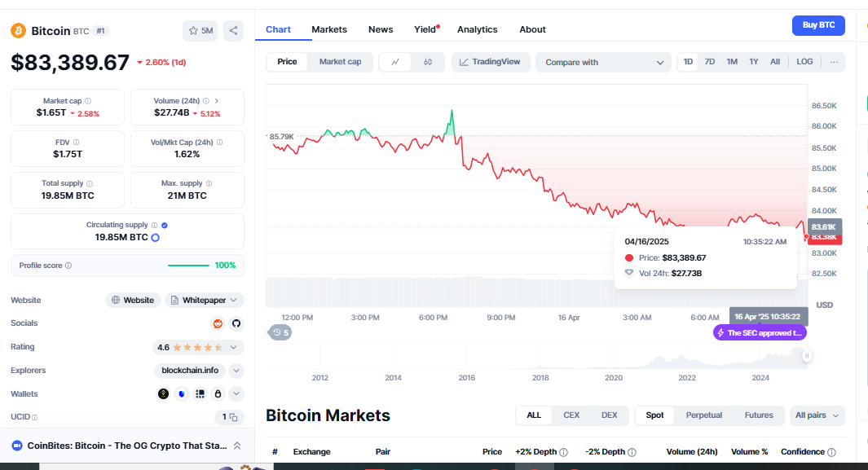Image resolution: width=868 pixels, height=470 pixels.
Task: Show info for Profile score
Action: point(68,266)
